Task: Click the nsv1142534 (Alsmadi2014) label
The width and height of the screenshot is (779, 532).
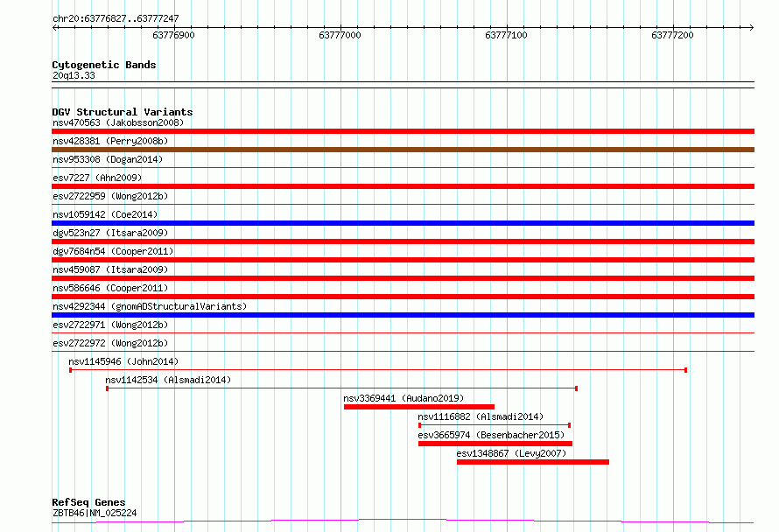Action: click(x=168, y=380)
